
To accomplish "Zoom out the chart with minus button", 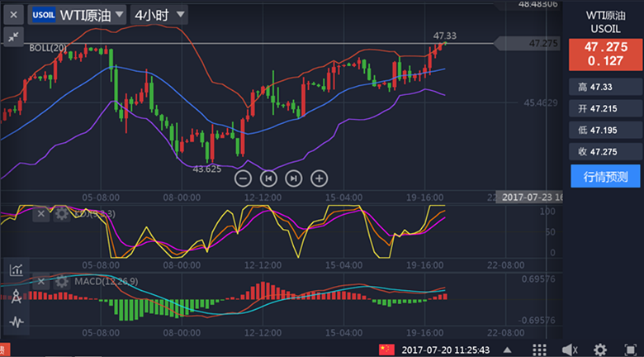I will (243, 178).
